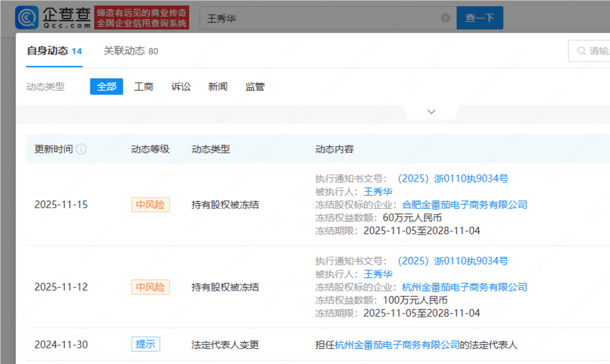The width and height of the screenshot is (610, 364).
Task: Clear the search box using the X icon
Action: pos(446,17)
